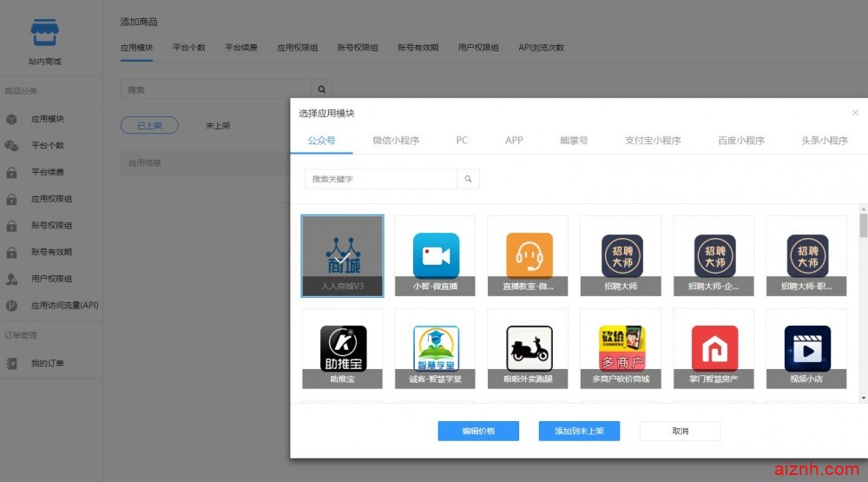Choose the 直播教室 headset app icon
Viewport: 868px width, 482px height.
coord(529,255)
